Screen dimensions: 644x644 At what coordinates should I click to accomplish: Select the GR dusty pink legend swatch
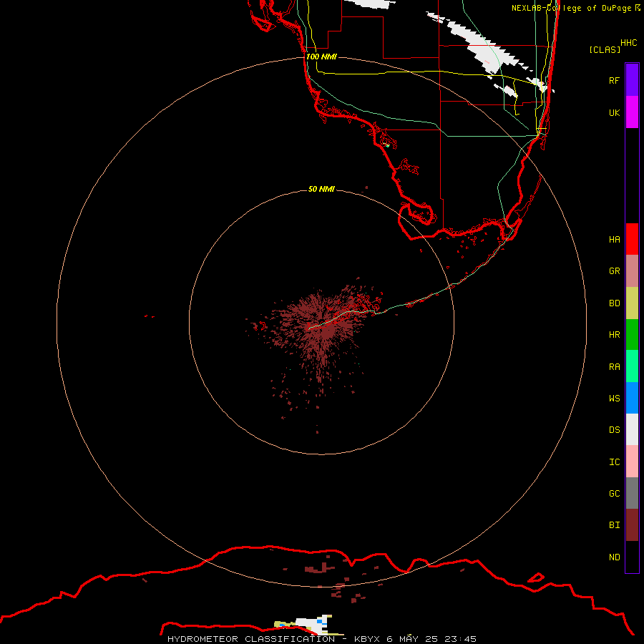pyautogui.click(x=632, y=271)
